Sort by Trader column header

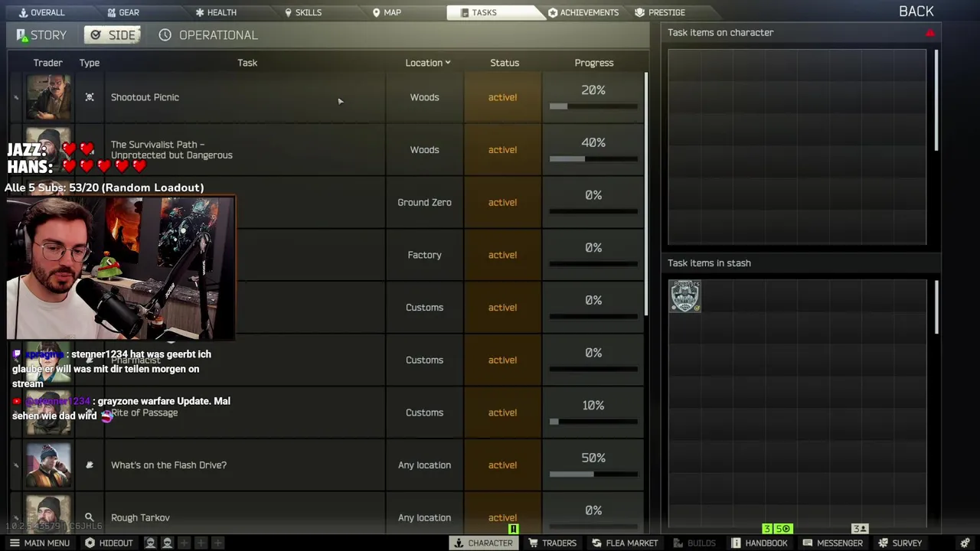coord(47,63)
